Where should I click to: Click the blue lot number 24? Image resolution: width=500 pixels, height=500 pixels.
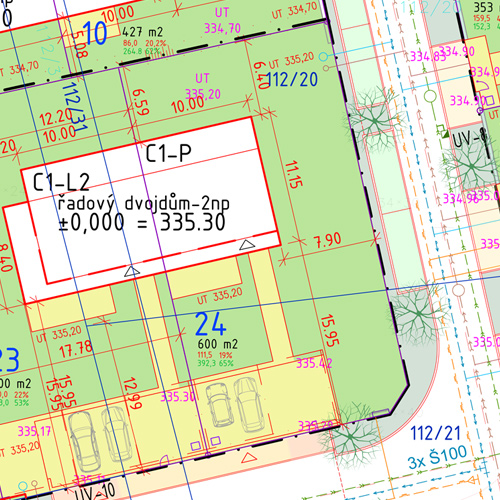pyautogui.click(x=211, y=324)
